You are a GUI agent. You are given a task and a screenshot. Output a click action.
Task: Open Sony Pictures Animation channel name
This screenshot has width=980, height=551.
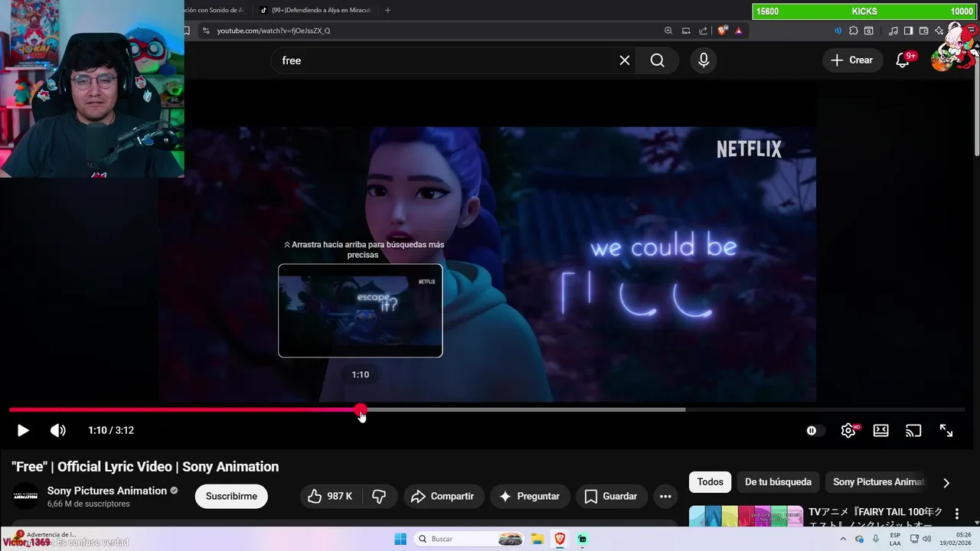tap(107, 491)
